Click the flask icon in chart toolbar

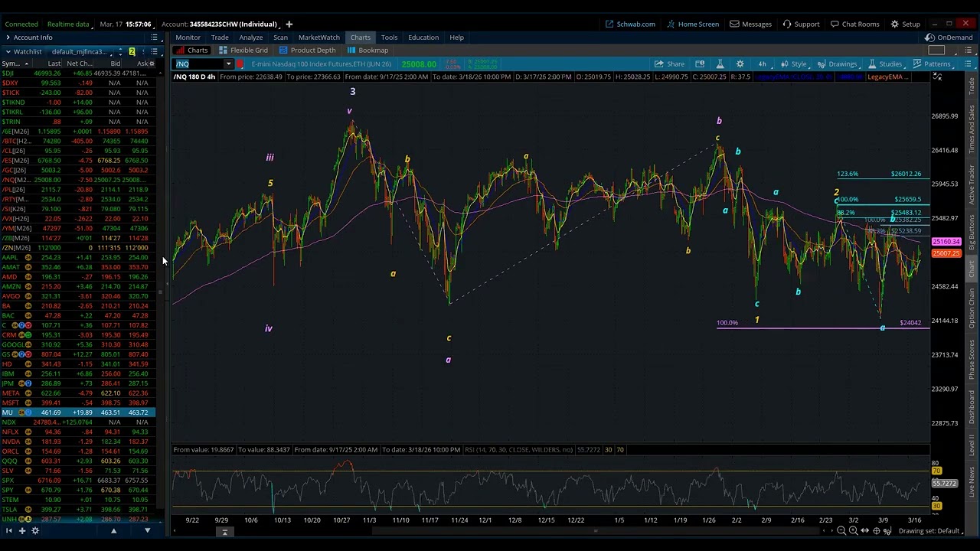tap(720, 64)
